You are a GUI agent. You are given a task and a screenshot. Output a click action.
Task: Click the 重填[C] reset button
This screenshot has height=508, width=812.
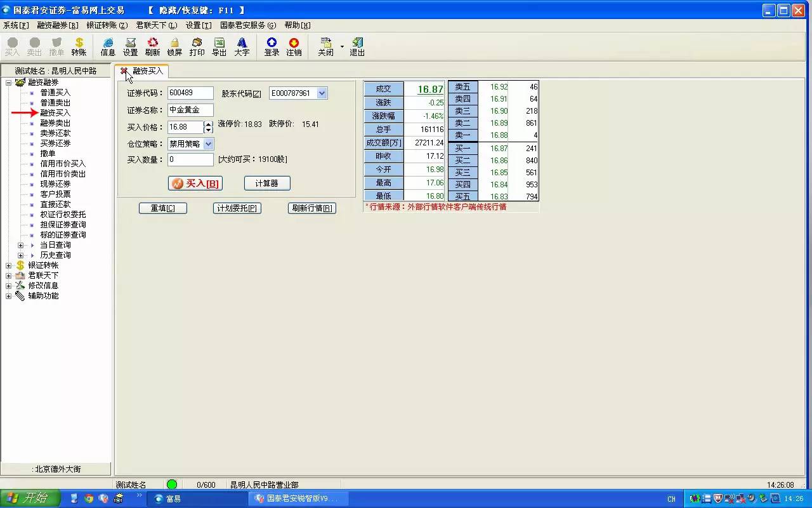coord(163,208)
